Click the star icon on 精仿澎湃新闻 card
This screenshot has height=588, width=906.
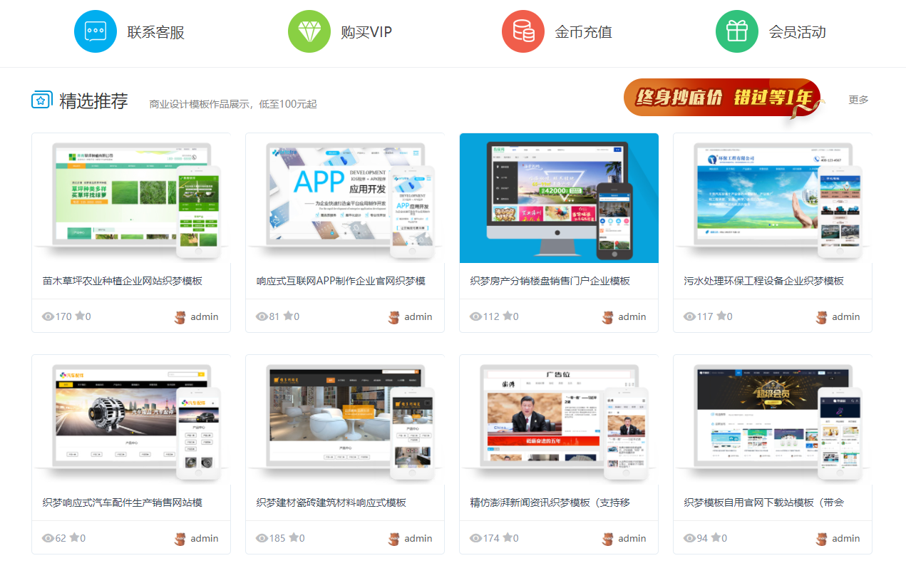coord(508,538)
